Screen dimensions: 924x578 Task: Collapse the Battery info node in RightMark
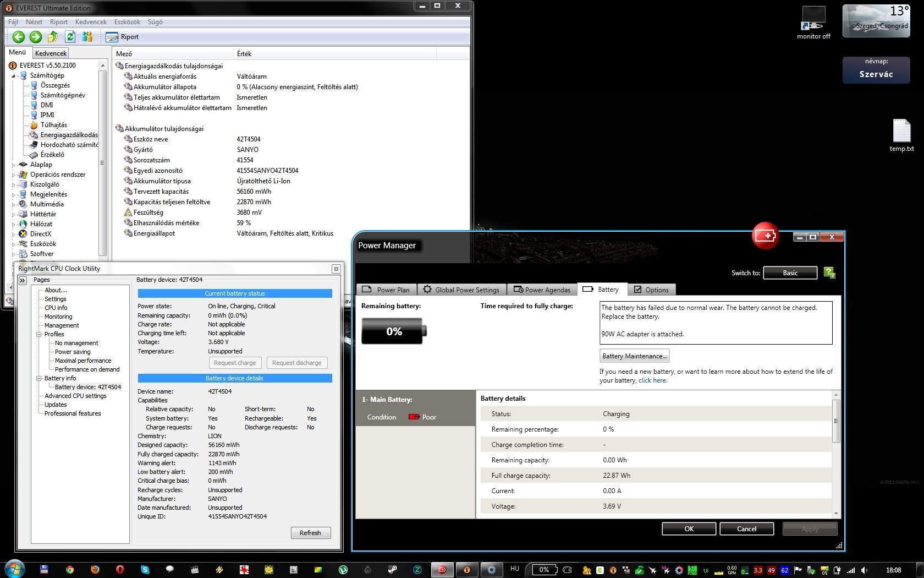pyautogui.click(x=39, y=378)
